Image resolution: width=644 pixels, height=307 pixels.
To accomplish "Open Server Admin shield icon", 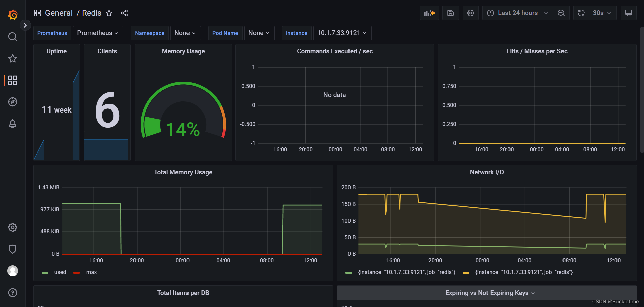I will coord(13,249).
